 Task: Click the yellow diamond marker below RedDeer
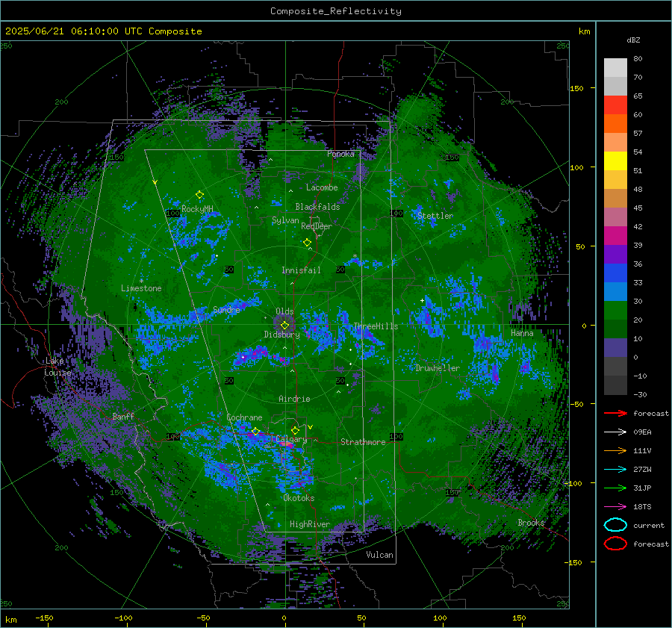click(x=308, y=243)
